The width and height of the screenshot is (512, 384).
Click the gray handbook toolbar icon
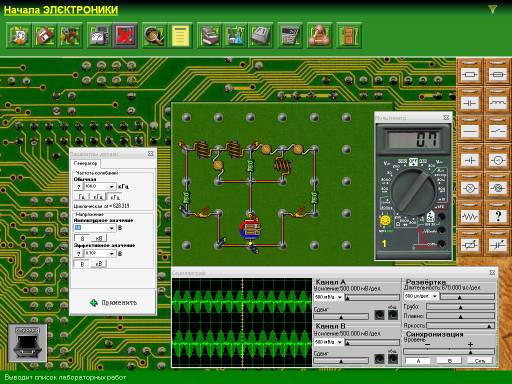tap(261, 35)
